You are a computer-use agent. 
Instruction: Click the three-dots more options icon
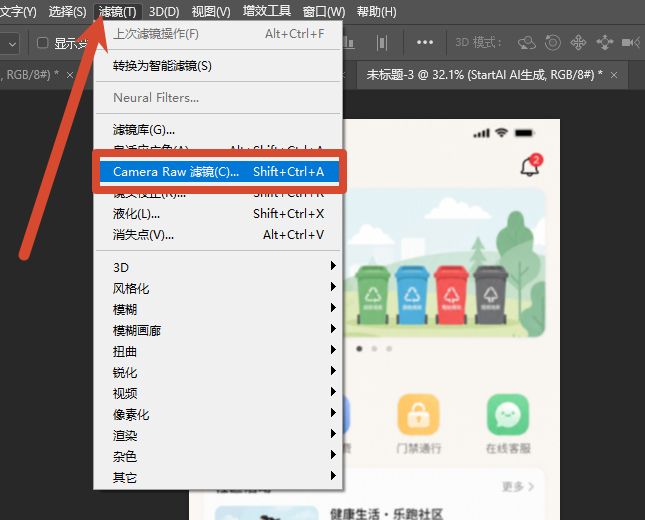pos(425,42)
